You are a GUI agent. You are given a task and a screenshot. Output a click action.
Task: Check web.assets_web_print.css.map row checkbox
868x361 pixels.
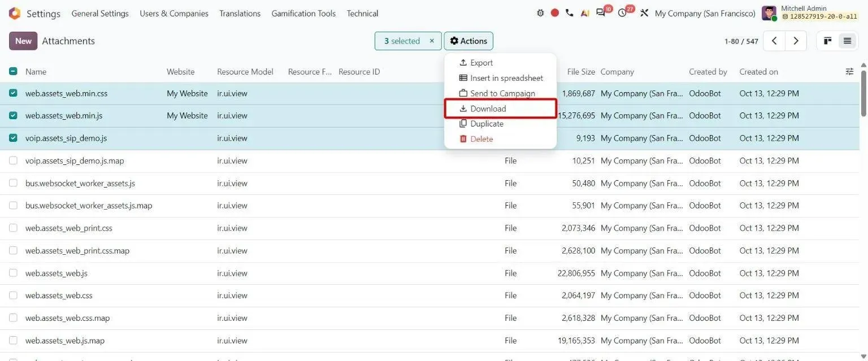[13, 250]
